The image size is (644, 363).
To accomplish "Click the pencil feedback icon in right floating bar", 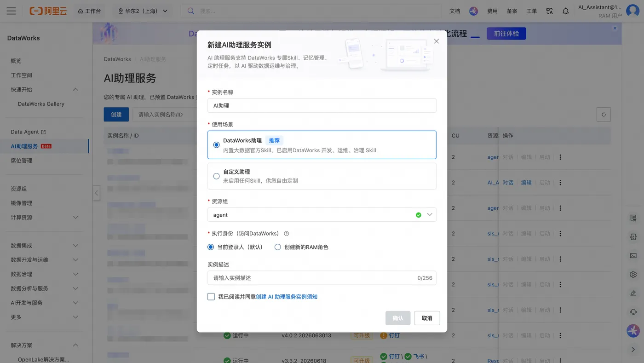I will (x=633, y=293).
